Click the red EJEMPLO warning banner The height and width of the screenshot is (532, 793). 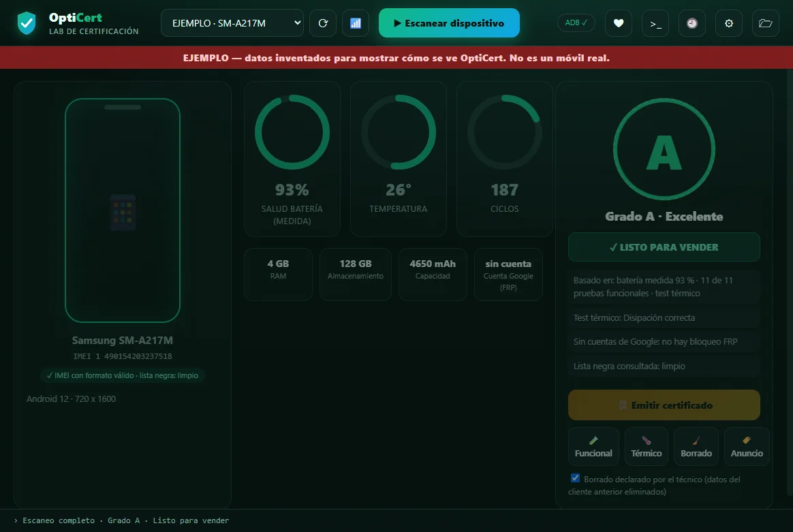396,58
